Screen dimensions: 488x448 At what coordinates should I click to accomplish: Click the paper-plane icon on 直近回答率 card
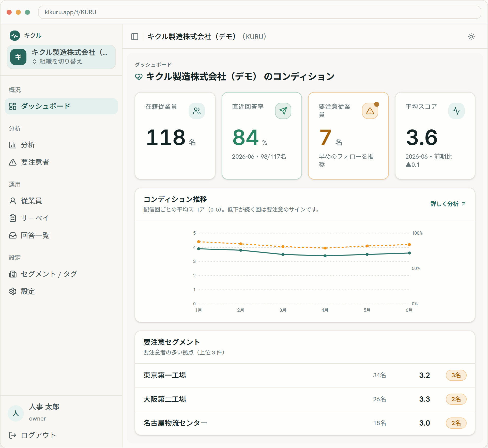pyautogui.click(x=283, y=111)
